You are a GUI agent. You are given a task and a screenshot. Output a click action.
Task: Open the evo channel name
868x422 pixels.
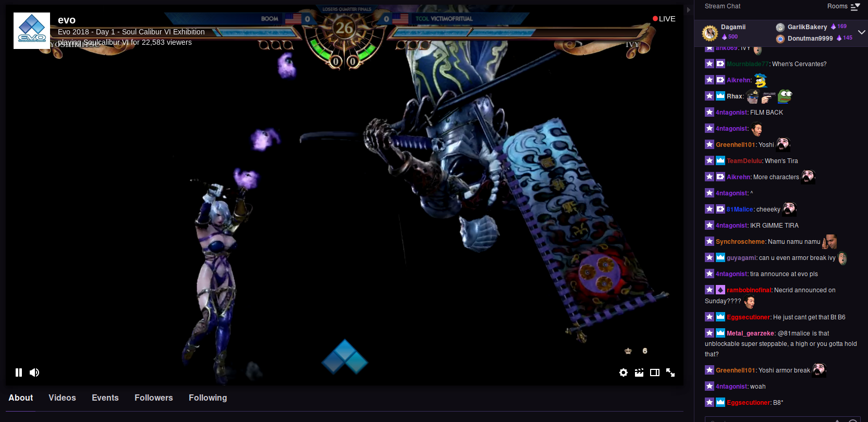pyautogui.click(x=67, y=20)
